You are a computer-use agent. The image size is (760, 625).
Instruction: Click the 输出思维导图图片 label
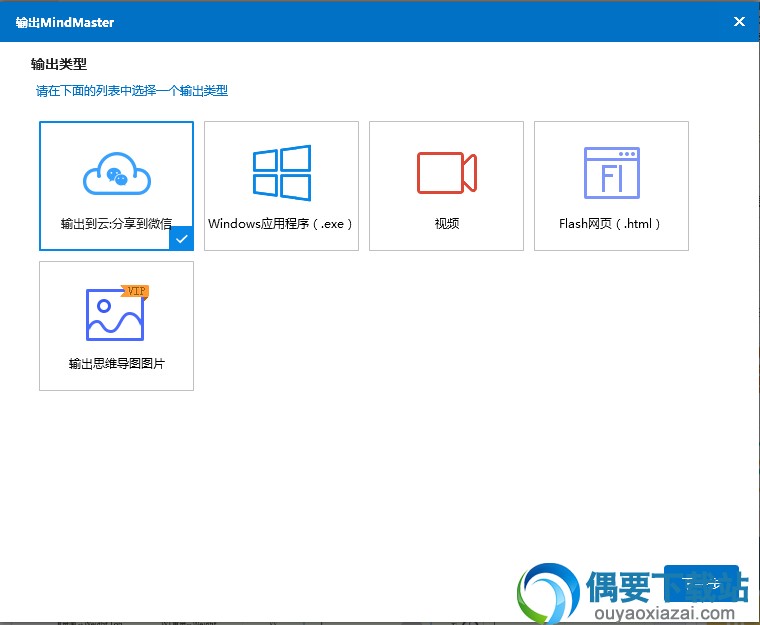116,364
